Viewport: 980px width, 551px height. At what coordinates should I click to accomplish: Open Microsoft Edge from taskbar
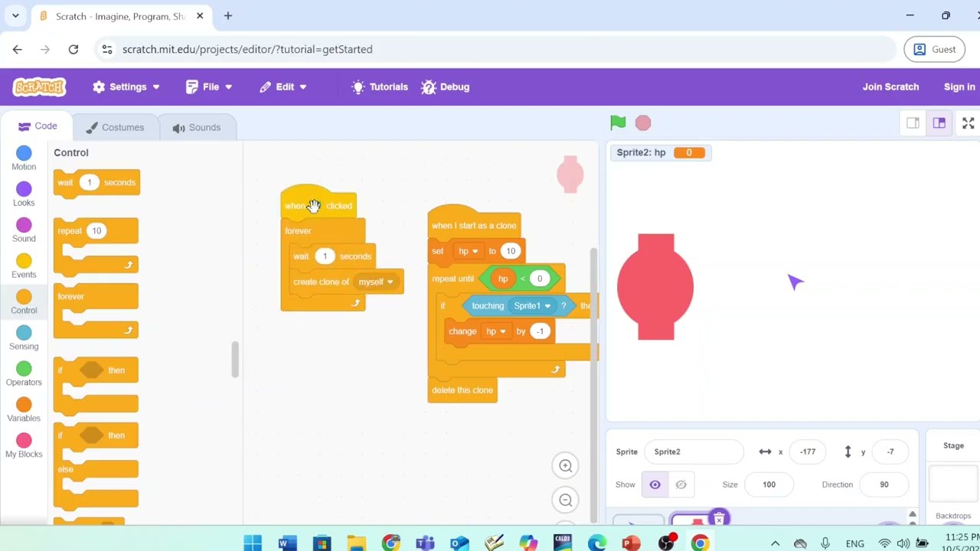(596, 543)
